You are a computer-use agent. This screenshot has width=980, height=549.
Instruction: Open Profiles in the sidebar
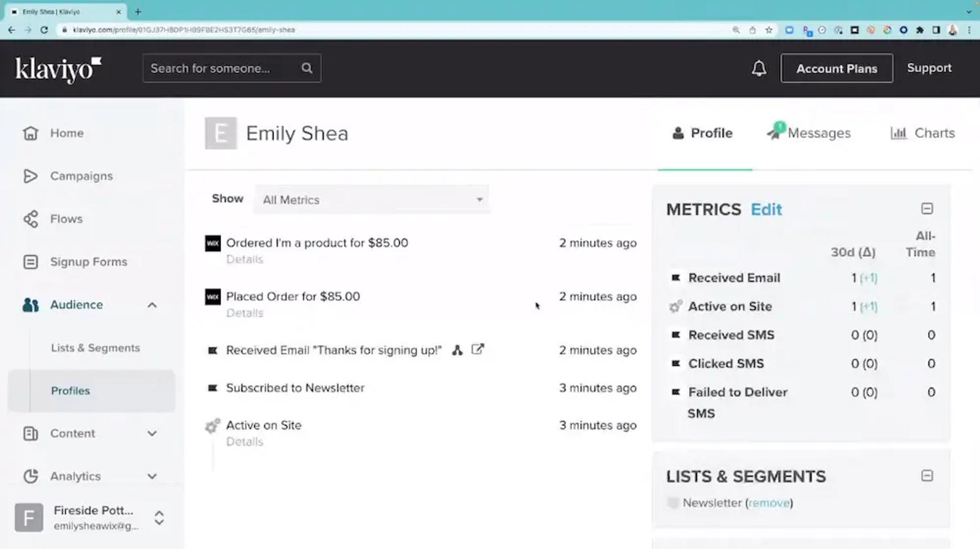(70, 390)
